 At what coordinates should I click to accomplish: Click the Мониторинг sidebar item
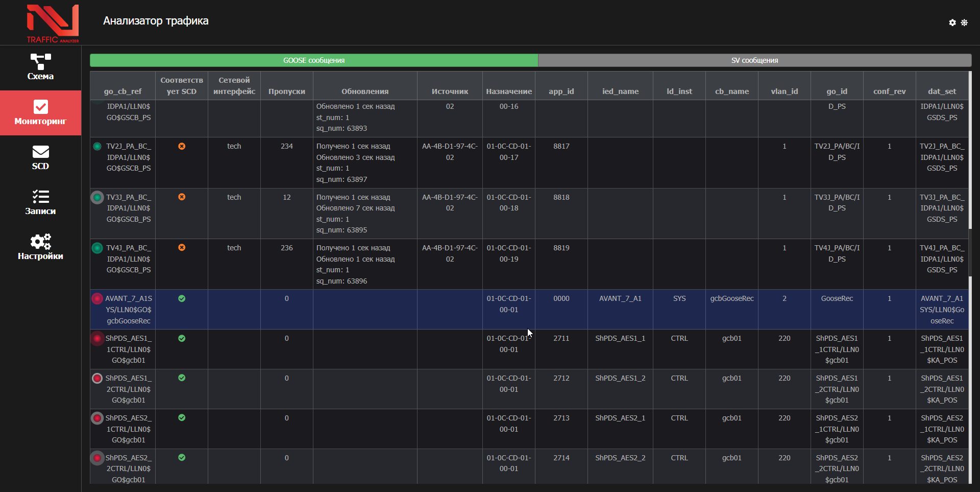tap(40, 113)
